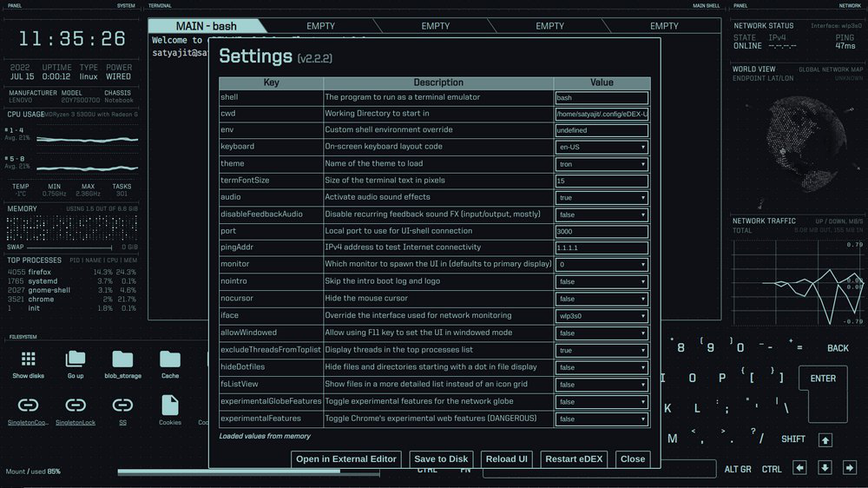
Task: Click the P key on on-screen keyboard
Action: tap(722, 378)
